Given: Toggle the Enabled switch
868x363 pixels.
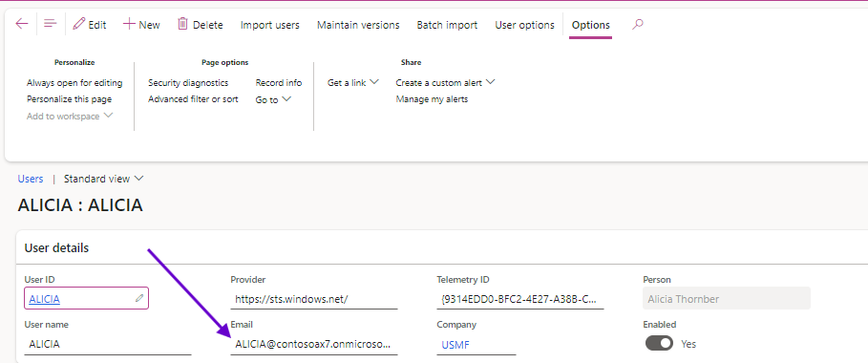Looking at the screenshot, I should click(x=659, y=343).
